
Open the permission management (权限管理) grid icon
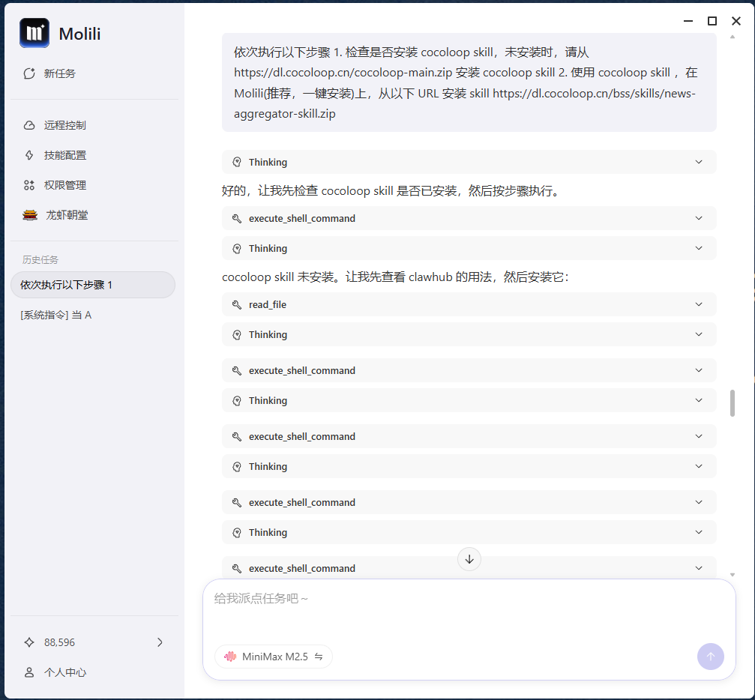30,185
